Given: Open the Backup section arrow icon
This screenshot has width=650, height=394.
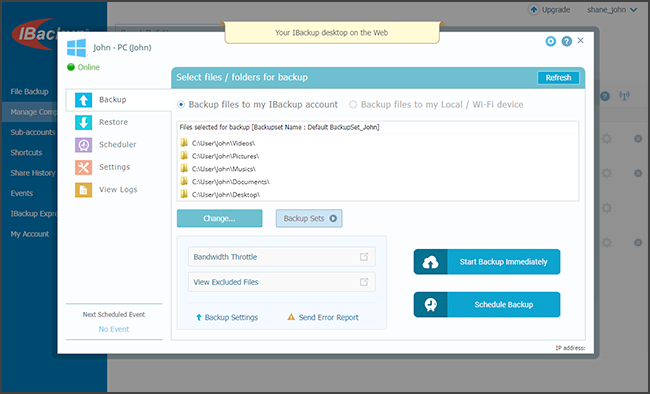Looking at the screenshot, I should (83, 100).
